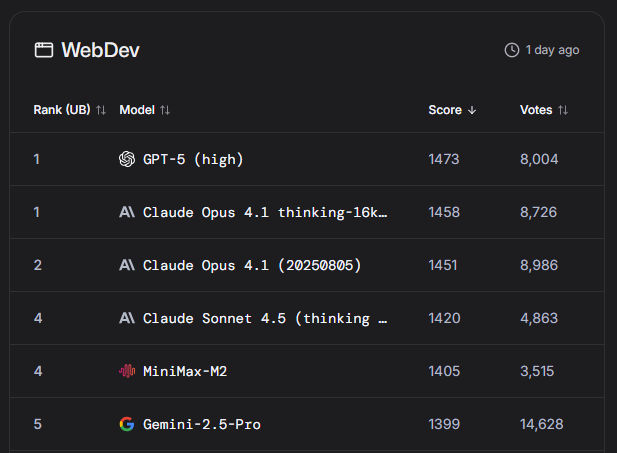Click Anthropic logo beside Opus 4.1 (20250805)

point(127,265)
